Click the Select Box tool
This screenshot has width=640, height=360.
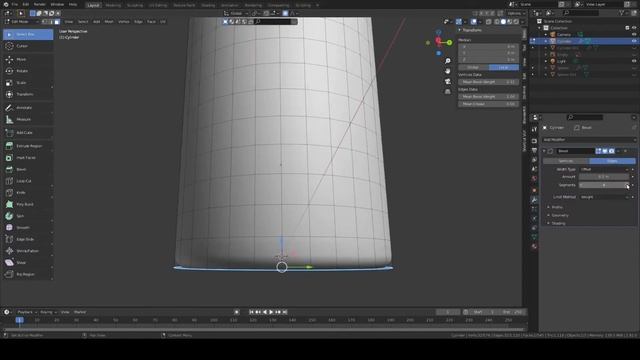point(28,34)
